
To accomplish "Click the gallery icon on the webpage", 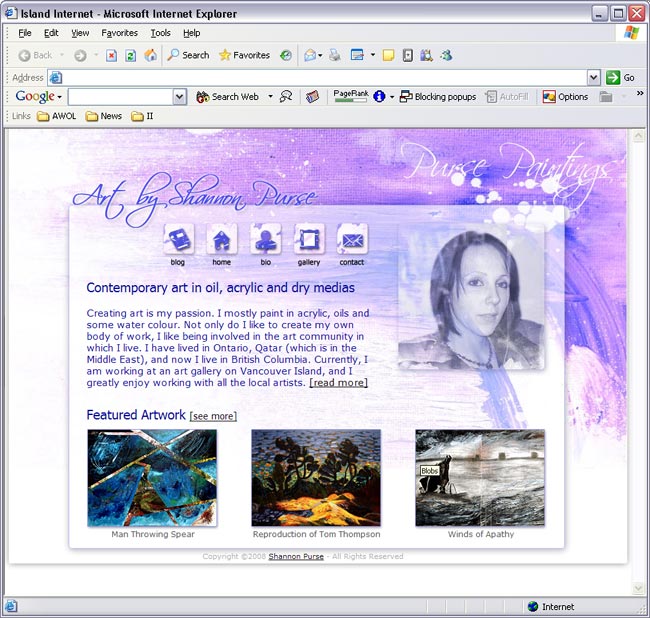I will (x=309, y=240).
